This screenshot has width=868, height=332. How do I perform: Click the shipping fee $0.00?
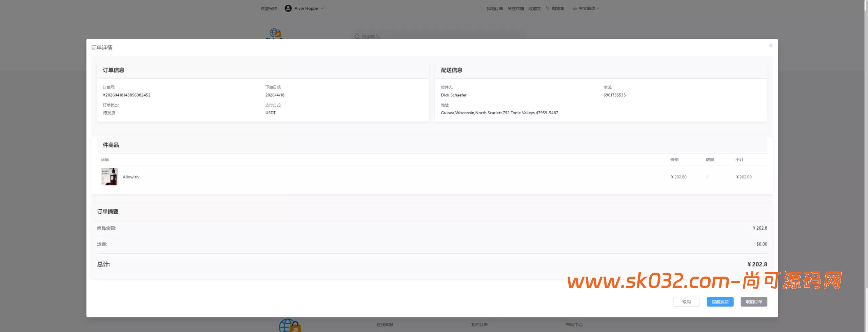coord(762,244)
